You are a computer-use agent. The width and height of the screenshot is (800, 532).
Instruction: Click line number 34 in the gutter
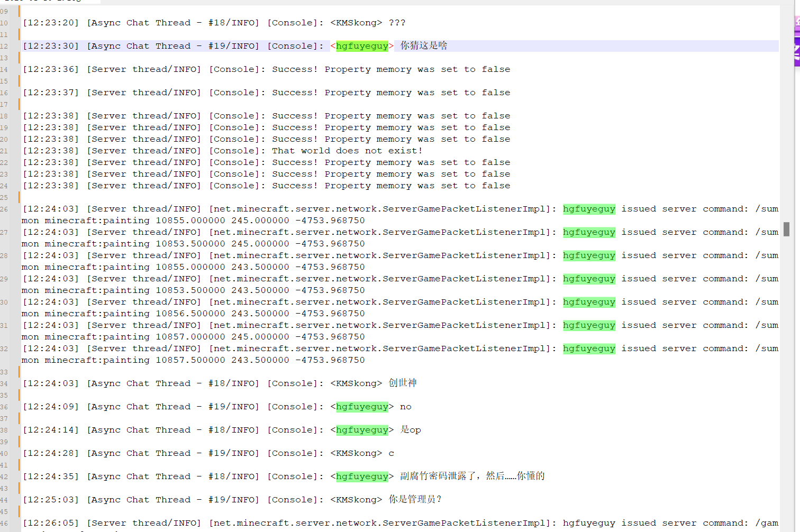coord(4,384)
